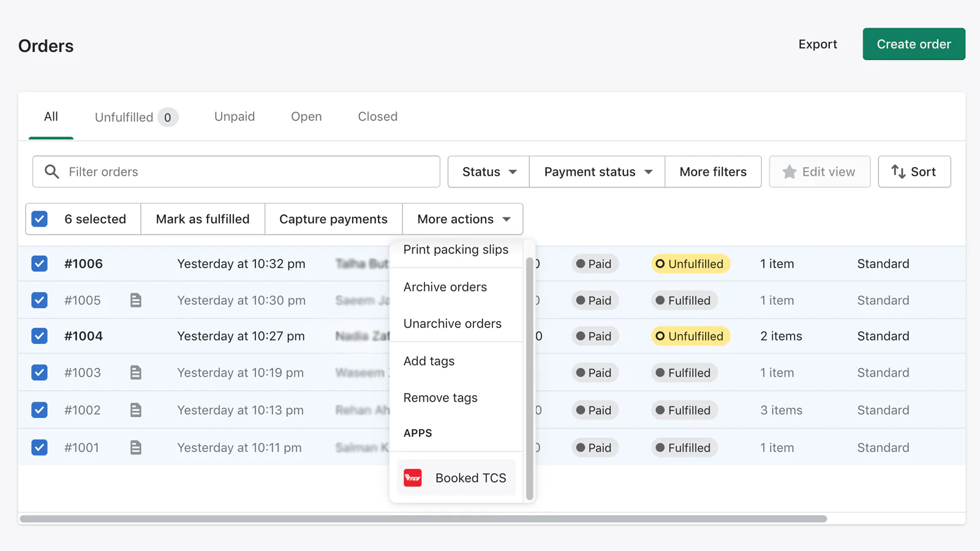The width and height of the screenshot is (980, 551).
Task: Click the magnifier icon in filter box
Action: 52,172
